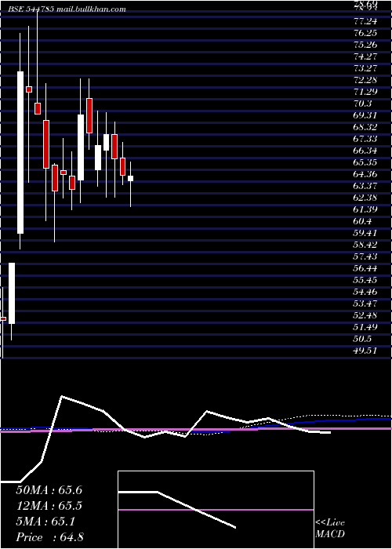The height and width of the screenshot is (549, 392).
Task: Click the 61.39 price axis label
Action: click(365, 209)
